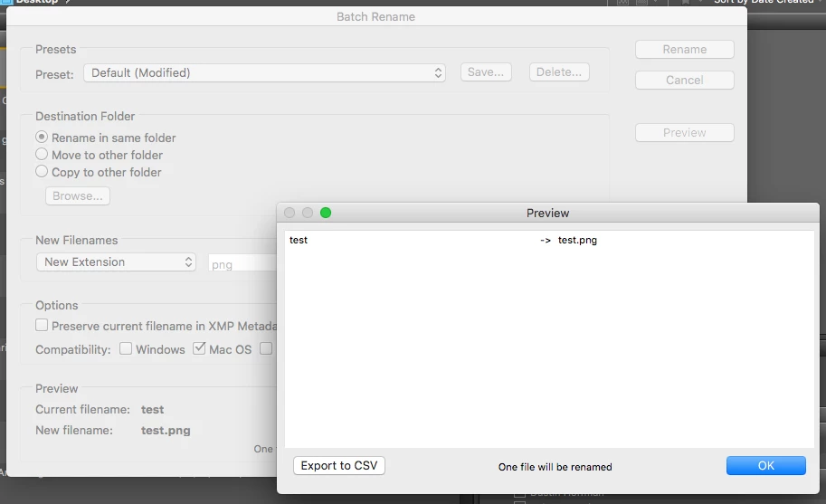Screen dimensions: 826x504
Task: Click the Current filename value test
Action: (x=152, y=410)
